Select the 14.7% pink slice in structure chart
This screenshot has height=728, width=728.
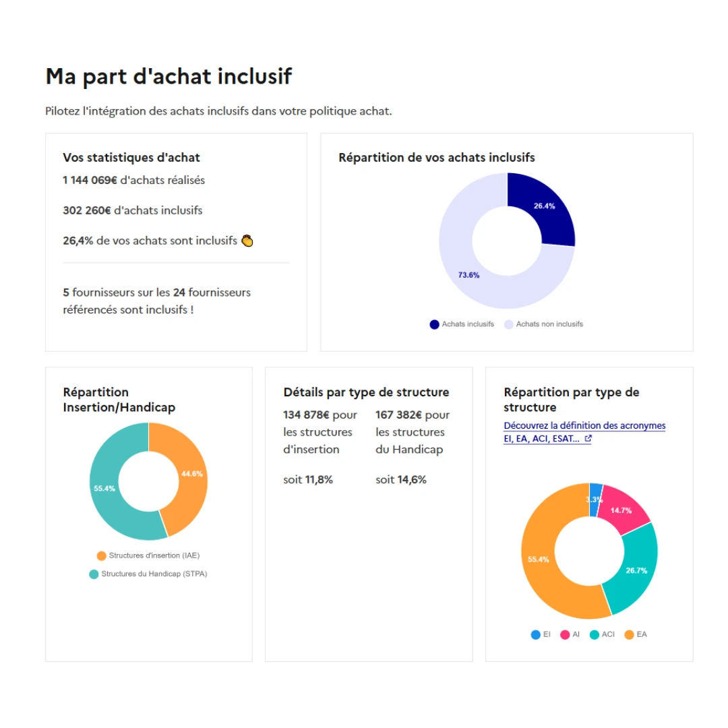coord(621,509)
